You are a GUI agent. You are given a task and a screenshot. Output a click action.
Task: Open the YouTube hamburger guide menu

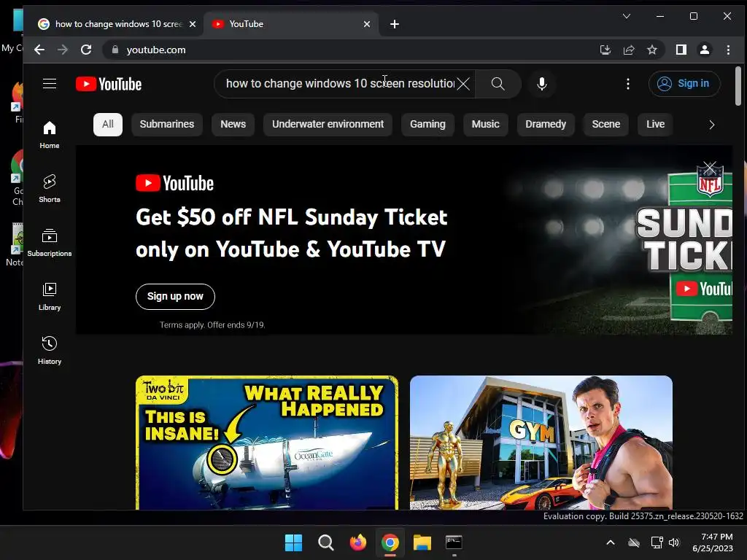[50, 84]
